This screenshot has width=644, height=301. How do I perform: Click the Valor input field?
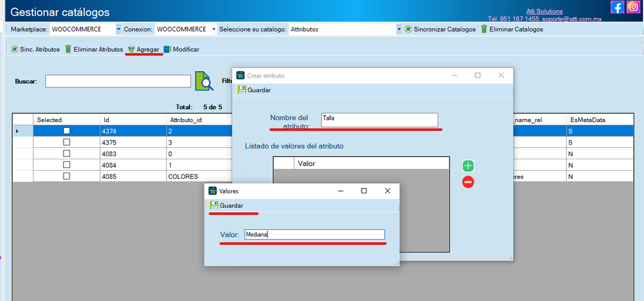click(314, 234)
